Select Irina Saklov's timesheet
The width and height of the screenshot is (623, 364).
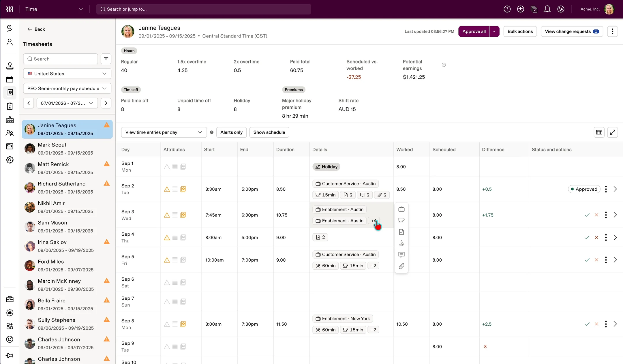coord(67,246)
